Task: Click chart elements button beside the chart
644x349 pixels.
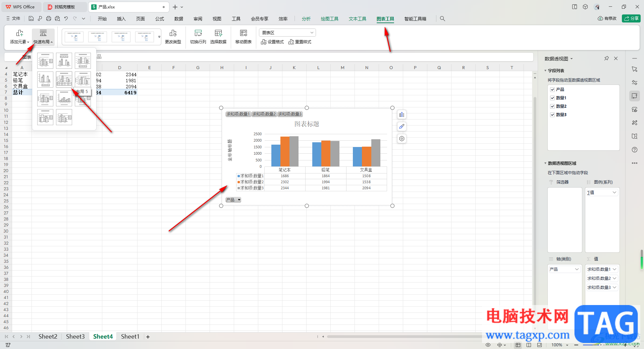Action: (401, 115)
